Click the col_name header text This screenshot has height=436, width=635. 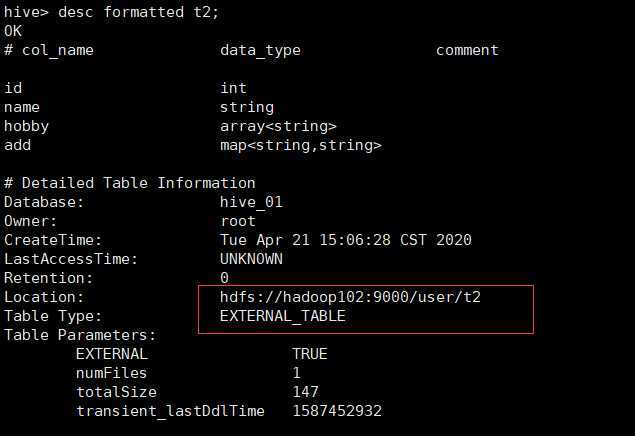coord(58,51)
